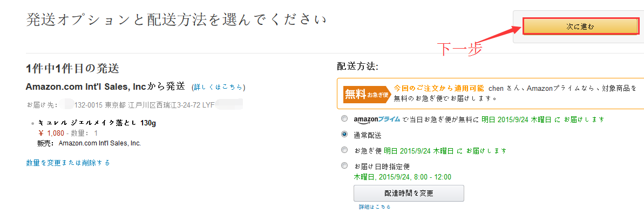
Task: Open the small 詳細はこちら link
Action: click(x=375, y=207)
